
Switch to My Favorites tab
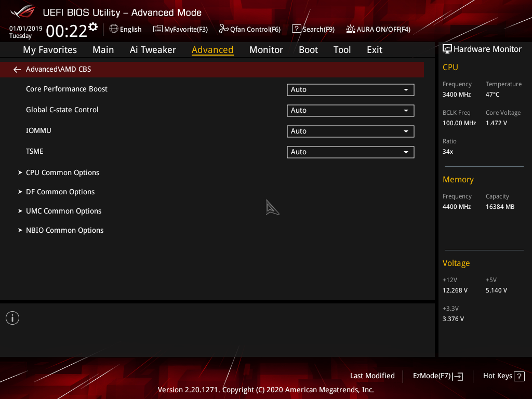point(50,50)
